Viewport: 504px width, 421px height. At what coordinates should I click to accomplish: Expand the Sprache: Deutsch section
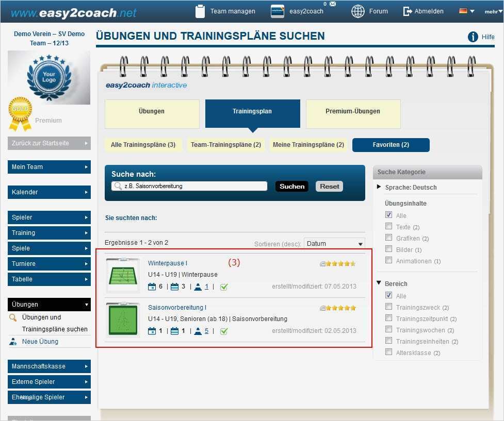(x=379, y=187)
